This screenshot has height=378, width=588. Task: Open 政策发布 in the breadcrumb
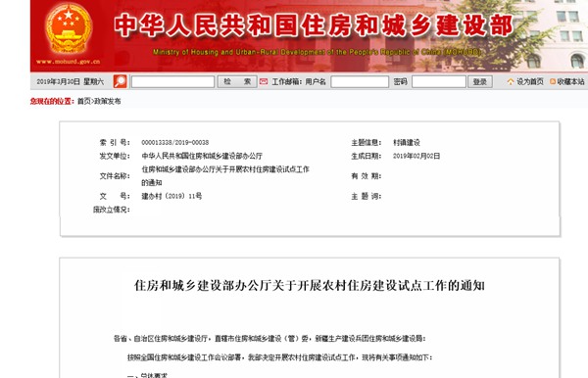coord(107,101)
